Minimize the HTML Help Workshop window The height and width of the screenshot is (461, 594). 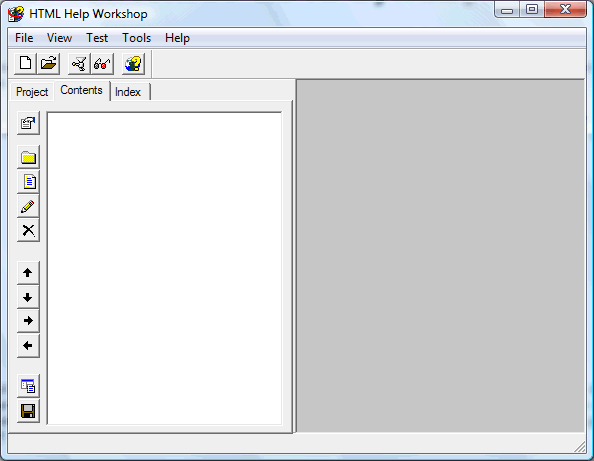coord(507,10)
